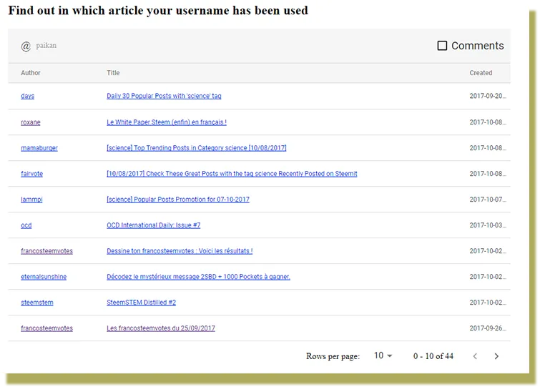Open author link lammpi
The image size is (545, 392).
[x=31, y=200]
